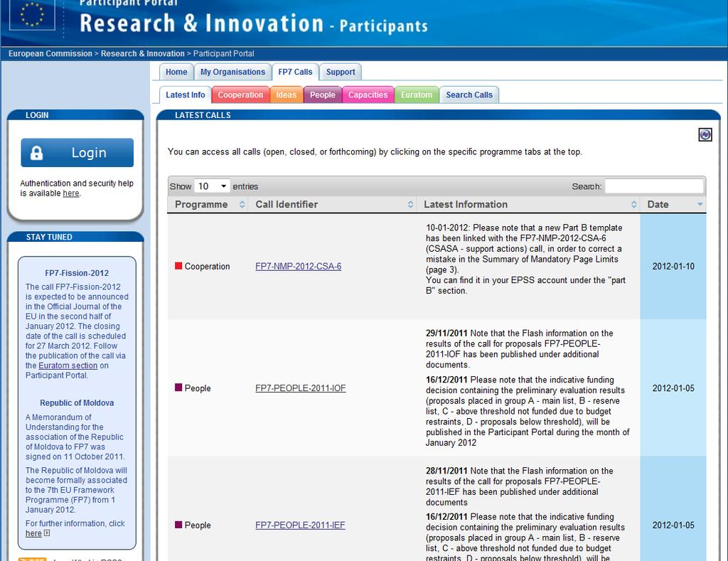Viewport: 728px width, 561px height.
Task: Click the Republic of Moldova heading
Action: [77, 402]
